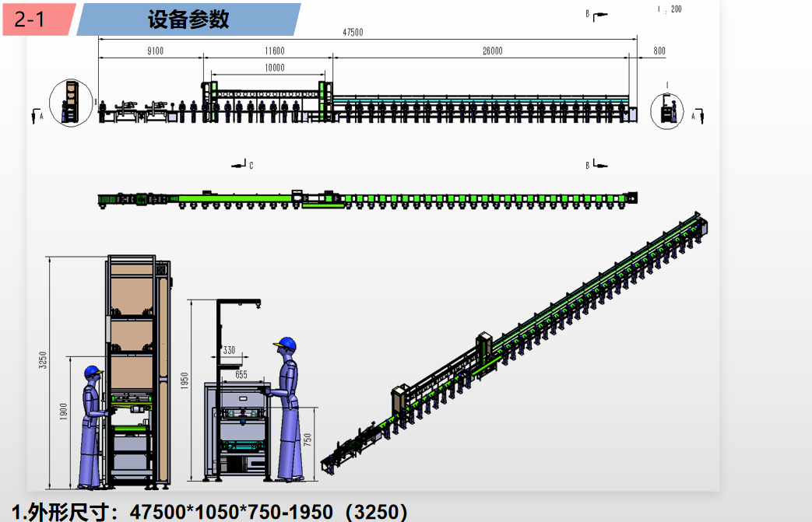812x522 pixels.
Task: Click the isometric 3D view of the line
Action: 514,343
